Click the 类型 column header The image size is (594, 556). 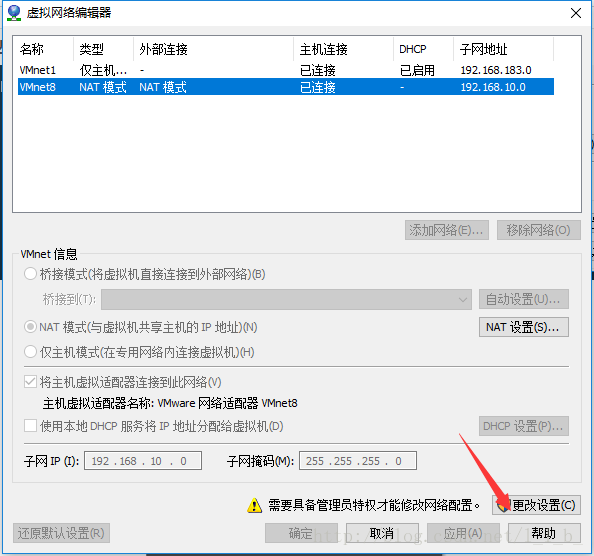point(103,49)
